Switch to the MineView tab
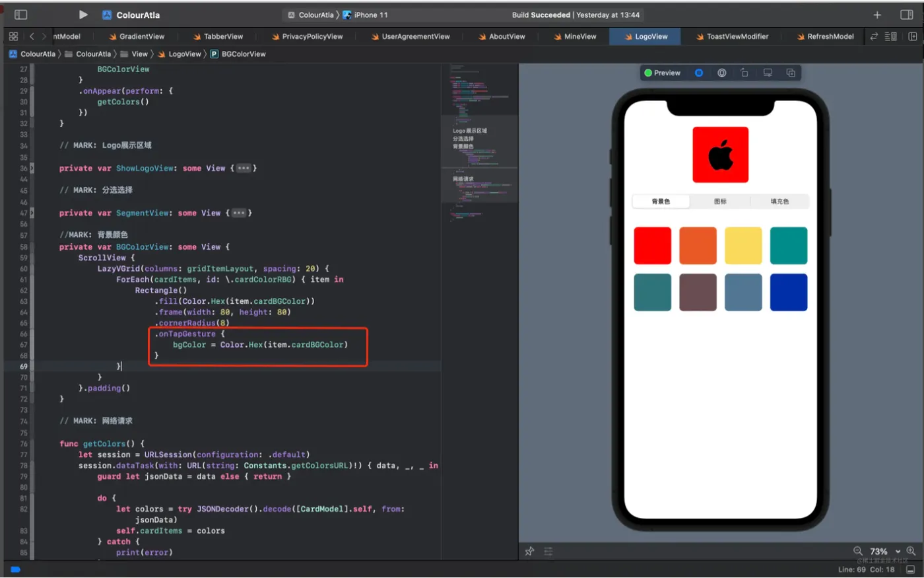 click(575, 36)
